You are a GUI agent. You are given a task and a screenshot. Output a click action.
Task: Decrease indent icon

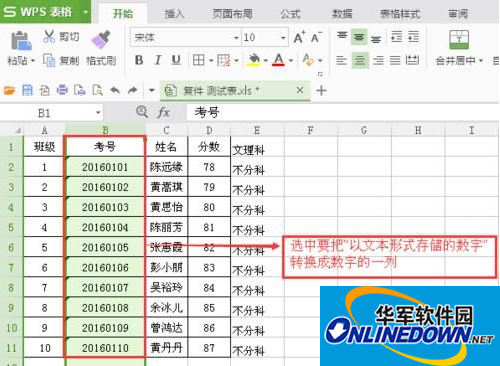pos(397,37)
